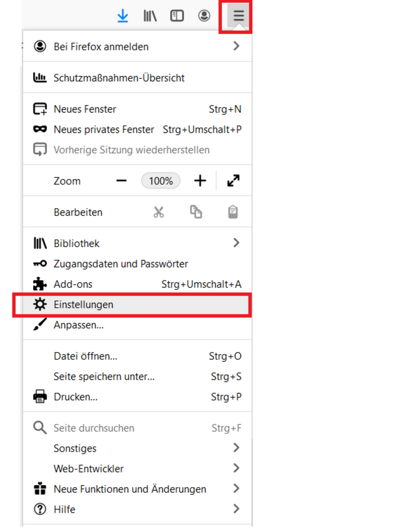The width and height of the screenshot is (399, 532).
Task: Open Einstellungen from the menu
Action: pyautogui.click(x=84, y=305)
